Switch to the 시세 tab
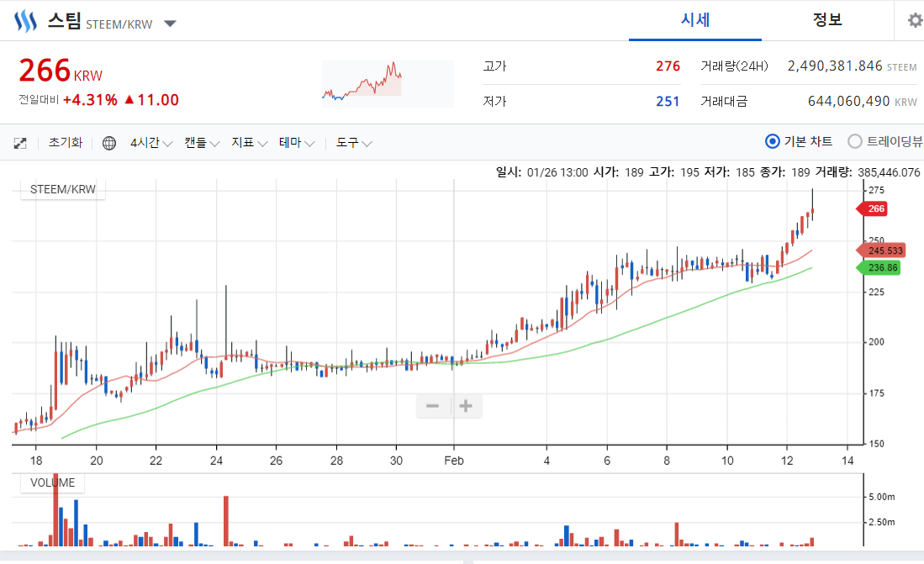 click(x=695, y=20)
